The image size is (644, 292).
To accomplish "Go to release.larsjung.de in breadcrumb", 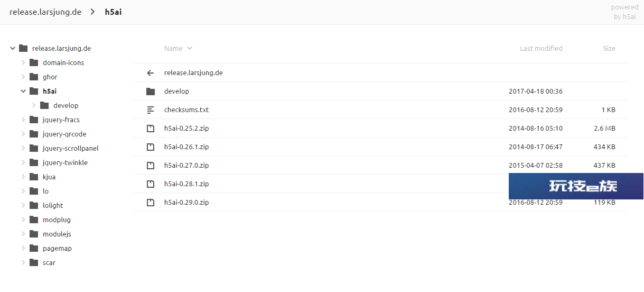I will point(45,12).
